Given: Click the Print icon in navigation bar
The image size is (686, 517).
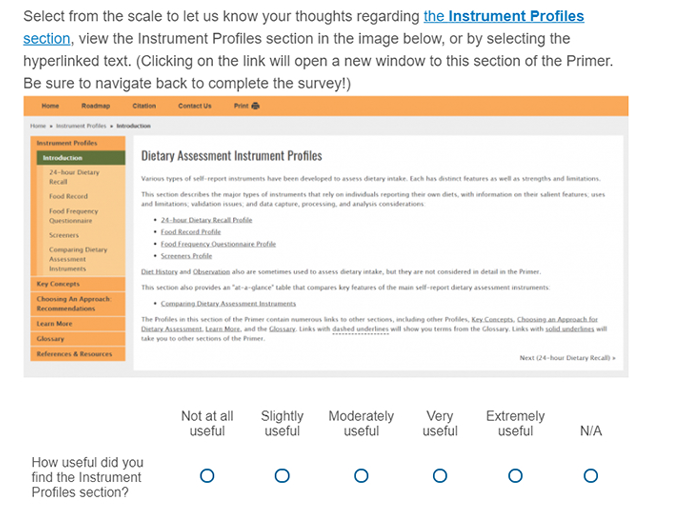Looking at the screenshot, I should point(247,106).
